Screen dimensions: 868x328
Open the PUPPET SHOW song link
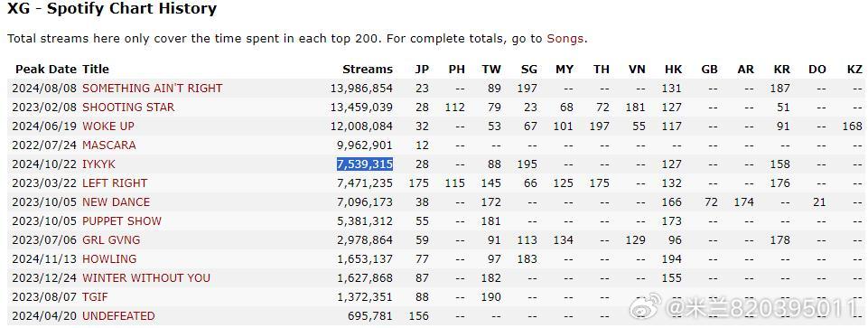tap(122, 220)
